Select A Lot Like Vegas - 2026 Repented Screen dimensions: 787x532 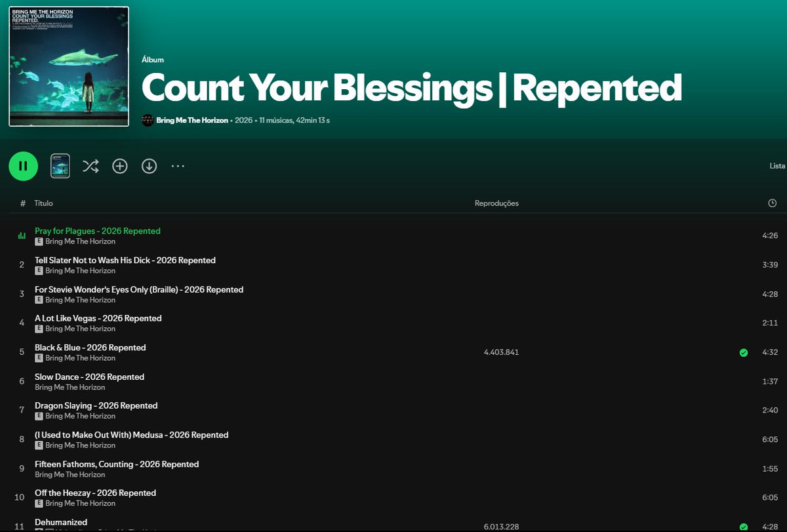98,318
